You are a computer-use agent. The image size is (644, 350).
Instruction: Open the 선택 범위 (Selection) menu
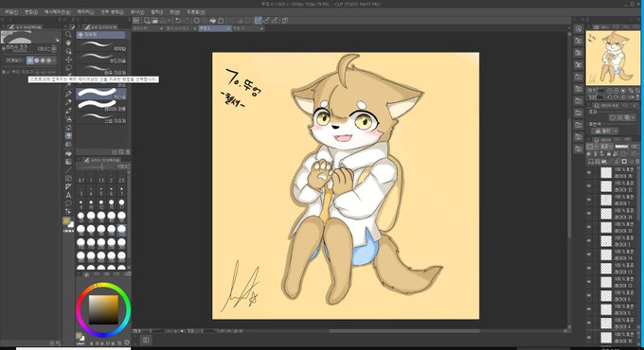point(113,12)
